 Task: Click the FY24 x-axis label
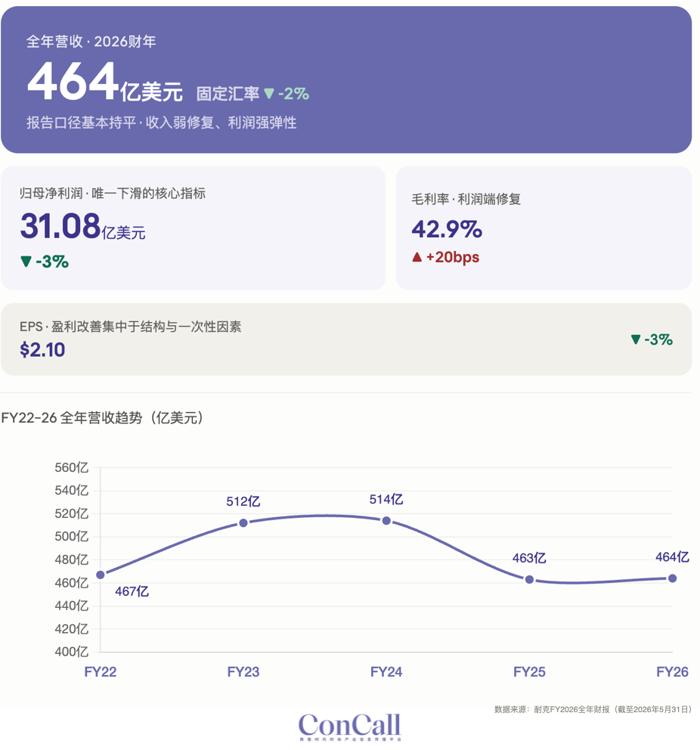(386, 672)
